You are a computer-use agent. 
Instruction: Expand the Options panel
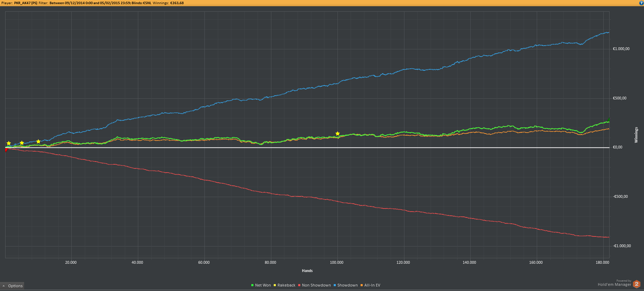[12, 286]
